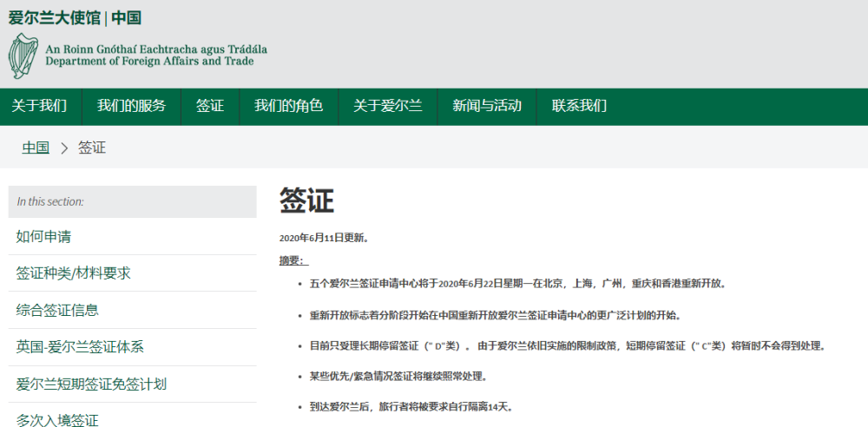Screen dimensions: 868x427
Task: Click the breadcrumb chevron separator arrow
Action: (64, 148)
